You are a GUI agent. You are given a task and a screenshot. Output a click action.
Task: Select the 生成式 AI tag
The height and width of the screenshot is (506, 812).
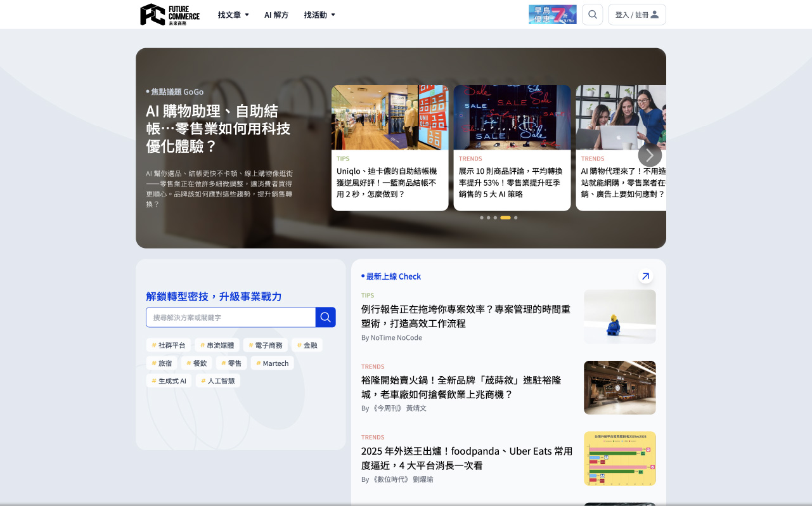click(169, 381)
